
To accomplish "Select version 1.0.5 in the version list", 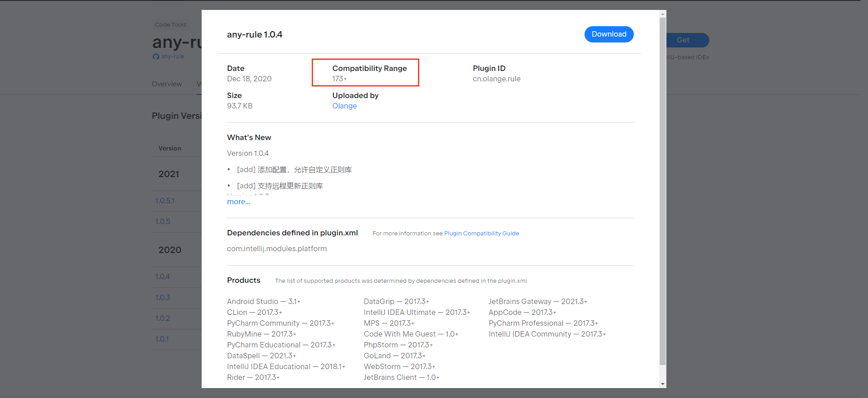I will pos(163,221).
